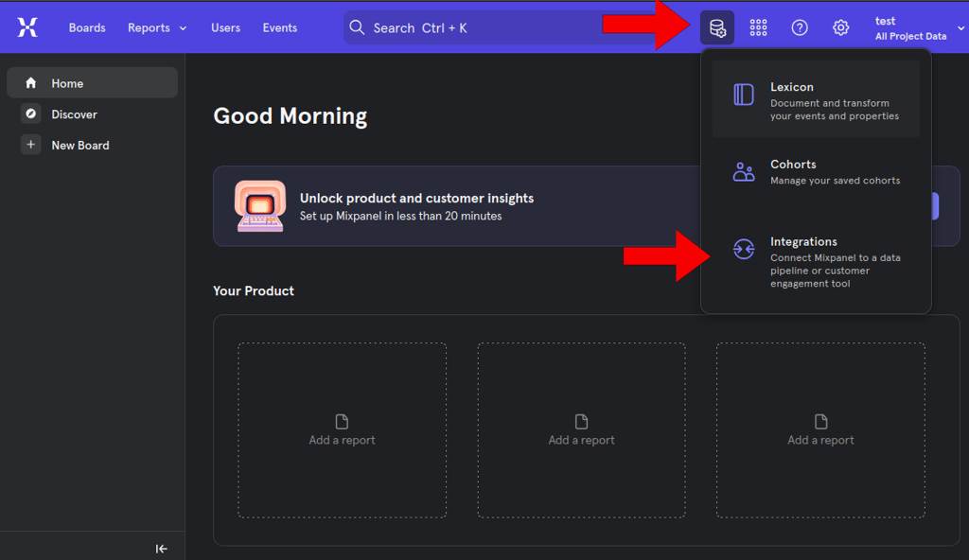
Task: Collapse the sidebar with arrow icon
Action: point(161,549)
